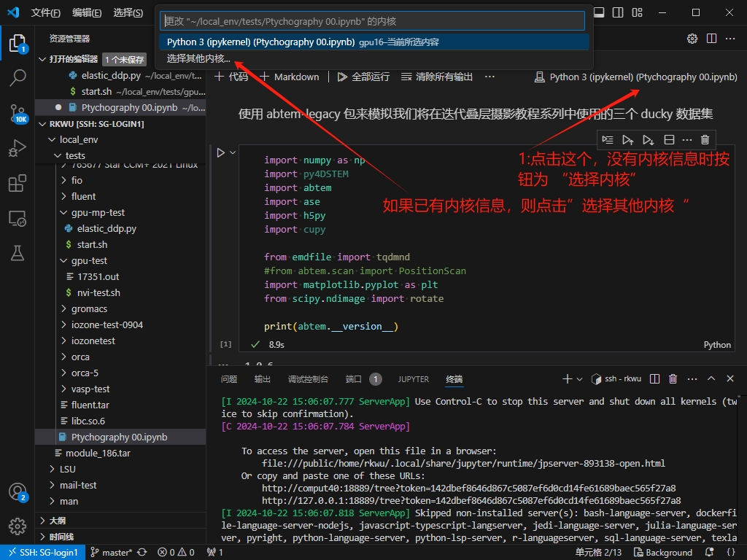This screenshot has height=560, width=747.
Task: Switch to 调试控制台 tab
Action: (309, 379)
